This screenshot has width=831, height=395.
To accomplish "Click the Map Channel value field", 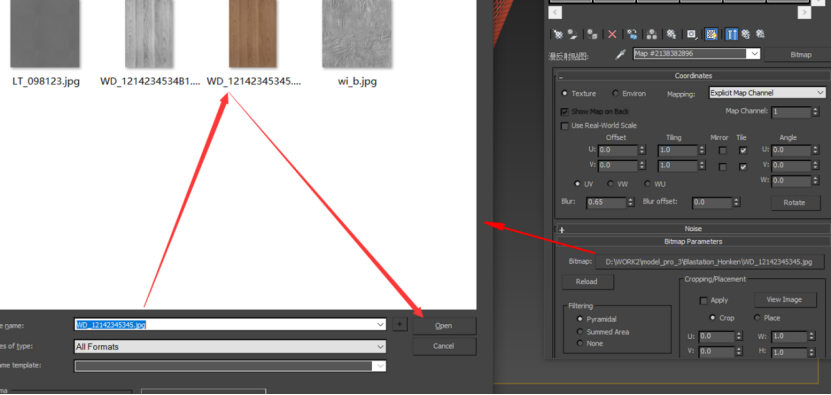I will 792,112.
